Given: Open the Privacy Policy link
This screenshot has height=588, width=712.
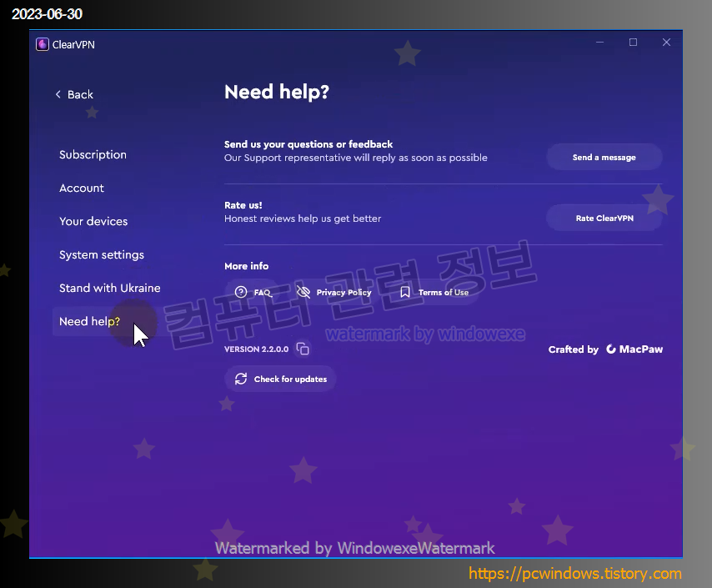Looking at the screenshot, I should (x=333, y=292).
